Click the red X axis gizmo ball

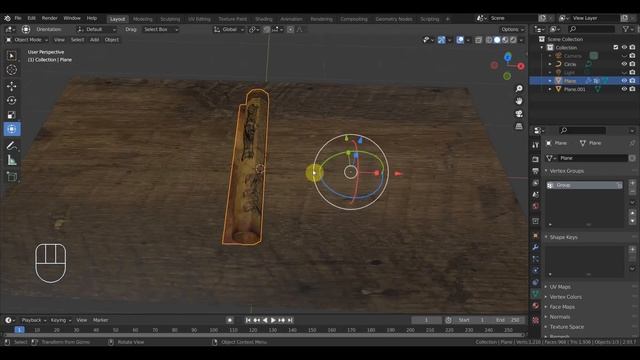[x=521, y=66]
